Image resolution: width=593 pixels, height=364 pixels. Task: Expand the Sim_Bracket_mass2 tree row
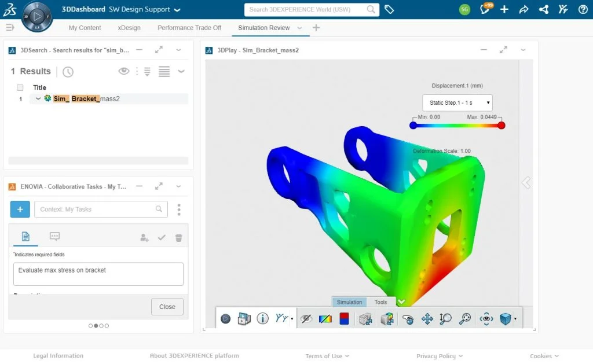click(x=38, y=98)
